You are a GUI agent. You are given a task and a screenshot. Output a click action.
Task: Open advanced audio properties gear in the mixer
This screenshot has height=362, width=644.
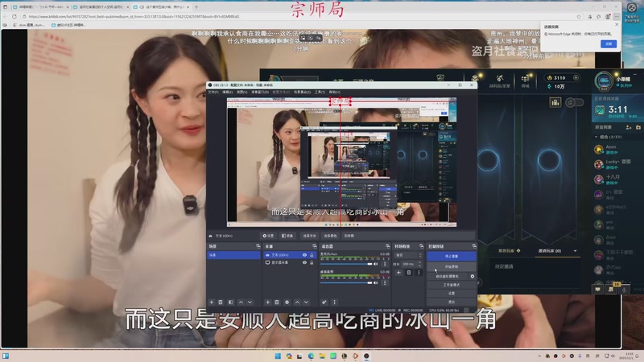point(324,302)
